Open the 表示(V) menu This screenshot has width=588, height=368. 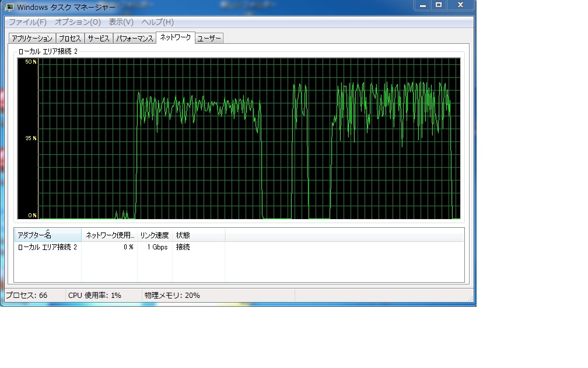tap(121, 22)
